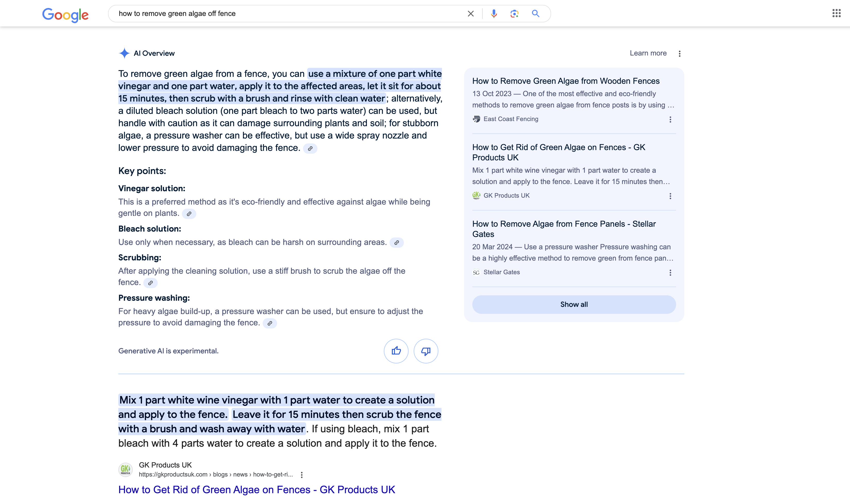Click East Coast Fencing favicon

pyautogui.click(x=476, y=119)
